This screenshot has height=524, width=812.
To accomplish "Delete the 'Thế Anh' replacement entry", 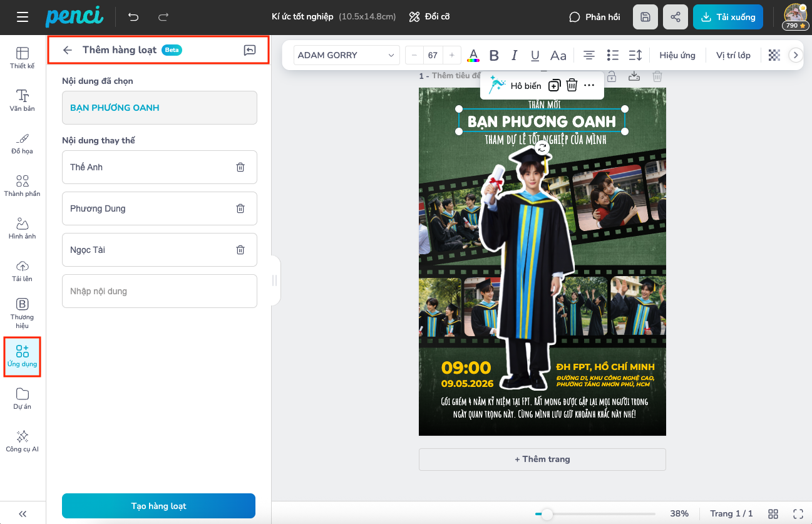I will click(240, 167).
